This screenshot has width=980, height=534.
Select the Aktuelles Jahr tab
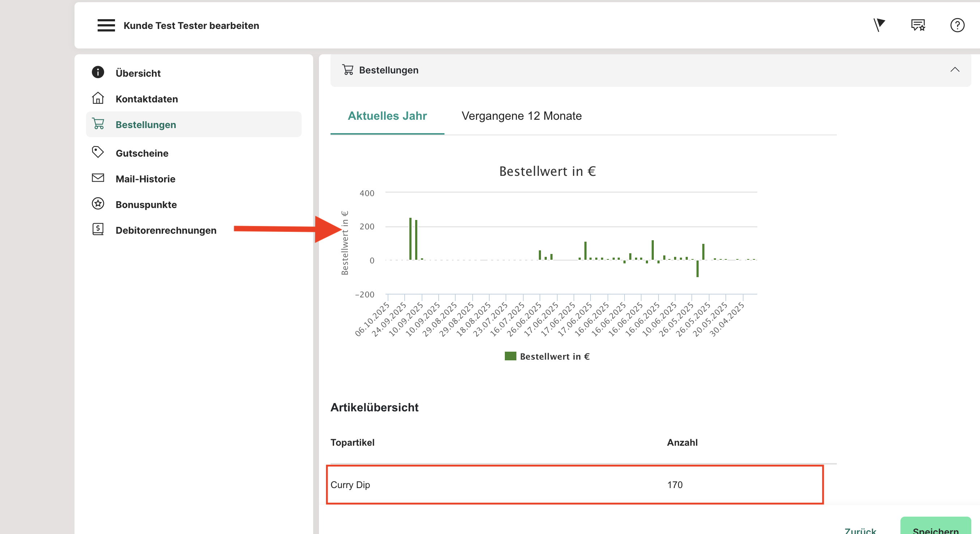(387, 116)
